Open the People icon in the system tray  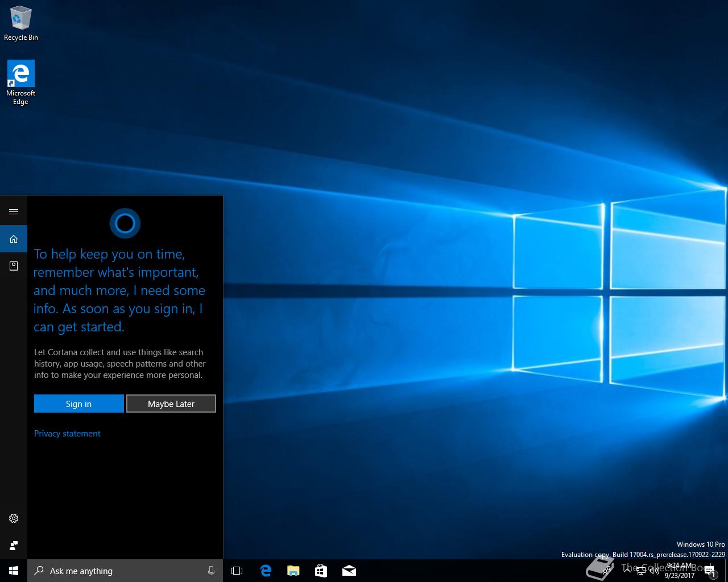coord(607,571)
